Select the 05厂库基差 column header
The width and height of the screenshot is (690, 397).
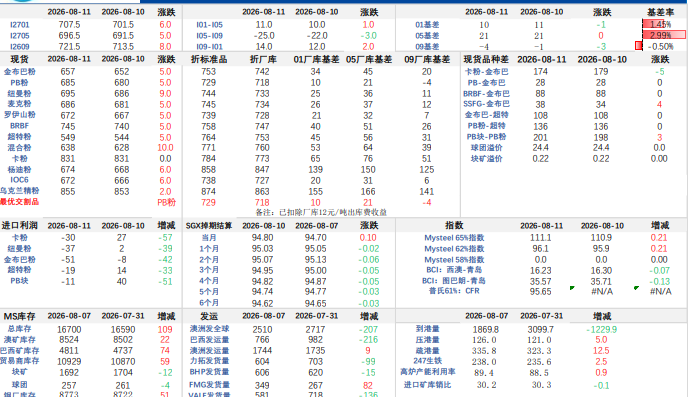click(x=369, y=59)
